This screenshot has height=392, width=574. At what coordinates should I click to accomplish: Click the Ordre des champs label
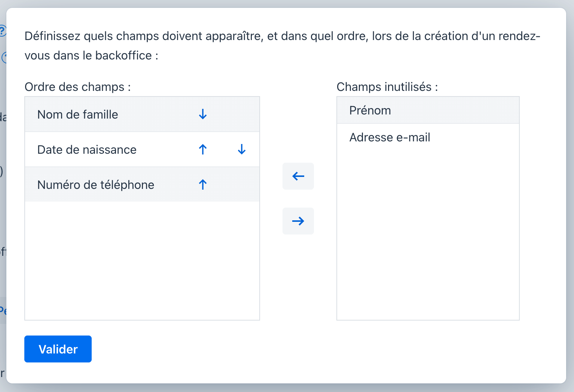[77, 87]
